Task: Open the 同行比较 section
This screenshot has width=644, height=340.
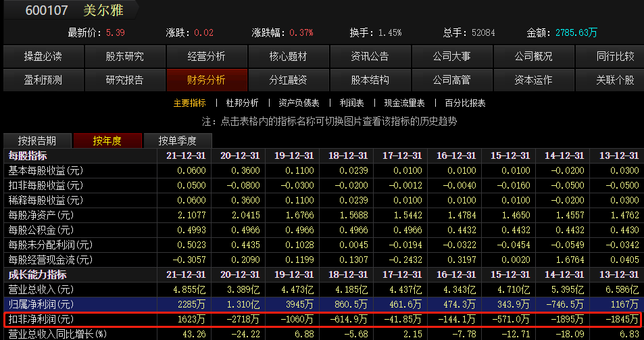Action: pos(610,56)
